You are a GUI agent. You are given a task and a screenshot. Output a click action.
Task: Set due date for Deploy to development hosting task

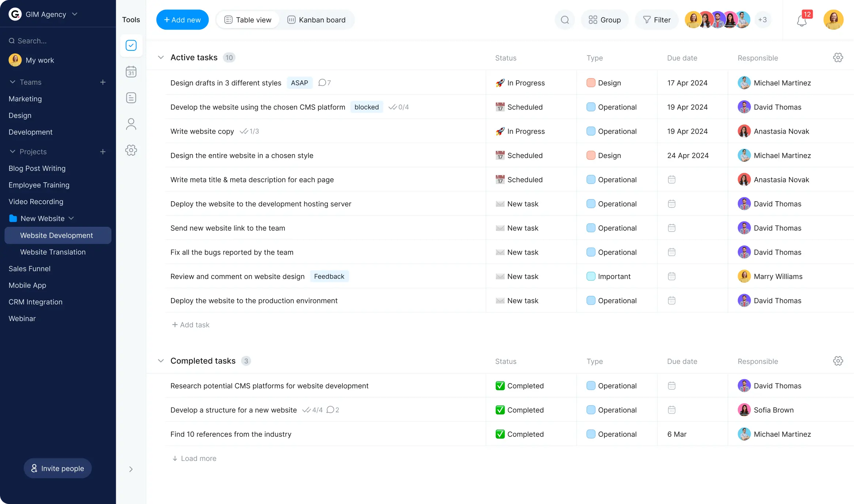tap(672, 204)
